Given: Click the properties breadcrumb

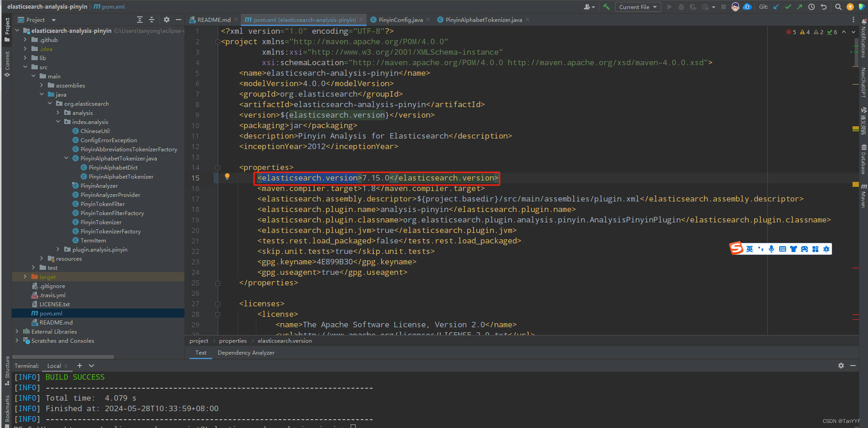Looking at the screenshot, I should (x=233, y=341).
